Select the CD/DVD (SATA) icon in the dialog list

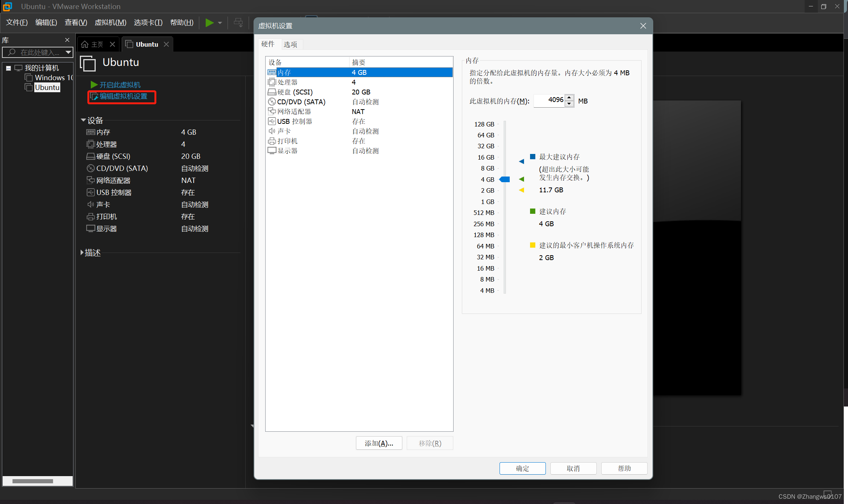pos(272,102)
